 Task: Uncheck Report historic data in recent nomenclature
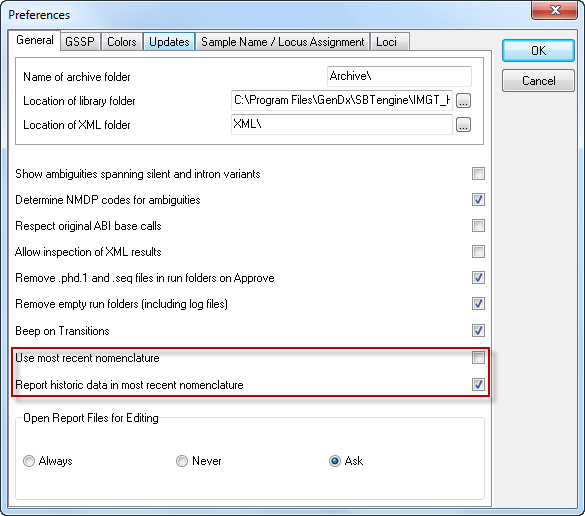point(478,384)
